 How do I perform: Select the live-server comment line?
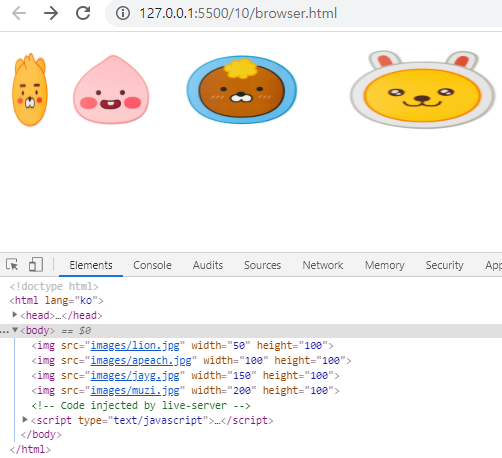click(x=141, y=405)
